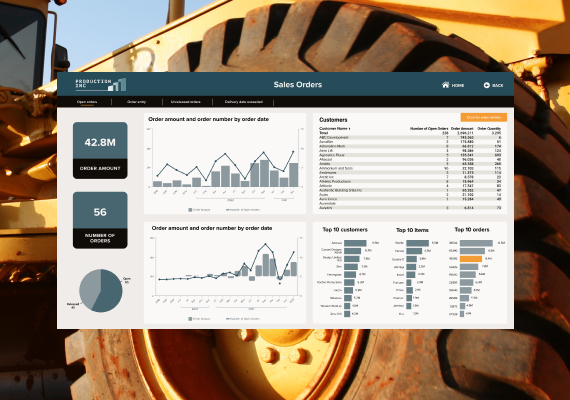Click the 56 number of orders card
The width and height of the screenshot is (570, 400).
(100, 220)
